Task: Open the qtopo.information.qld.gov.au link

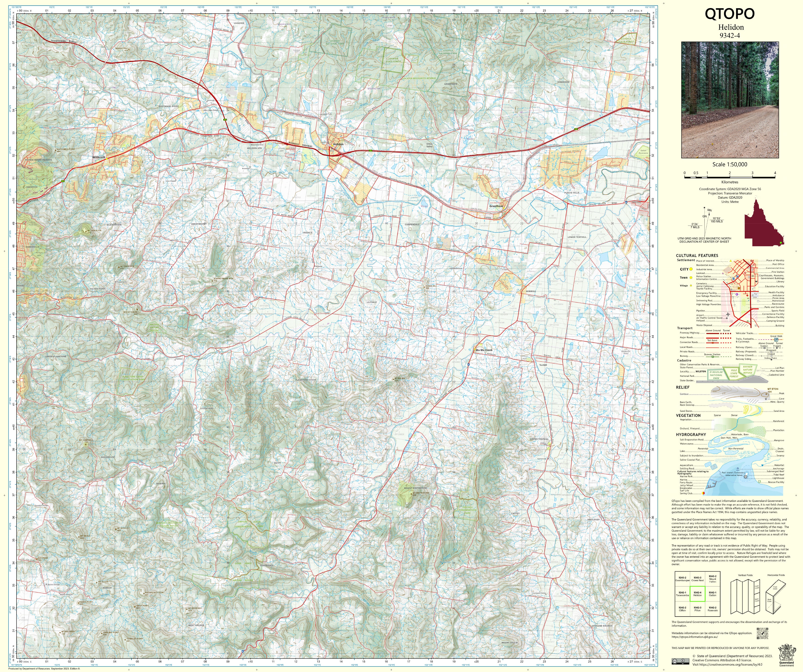Action: pos(694,637)
